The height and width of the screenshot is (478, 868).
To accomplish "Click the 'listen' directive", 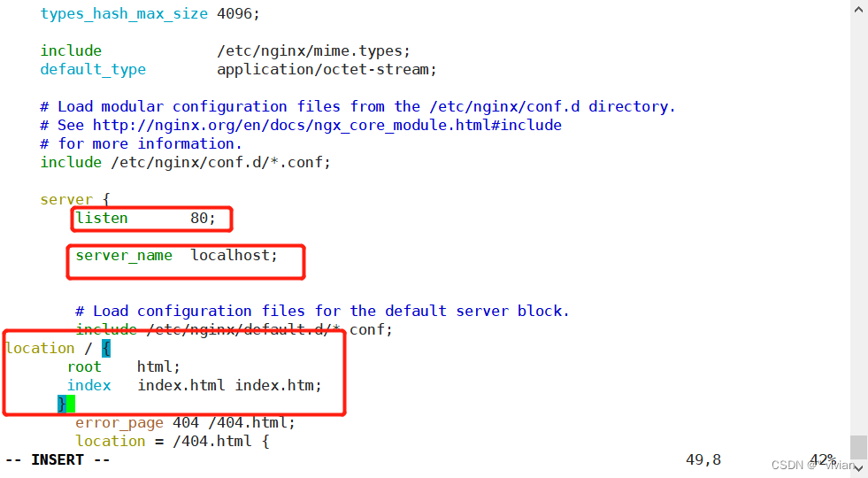I will coord(102,219).
